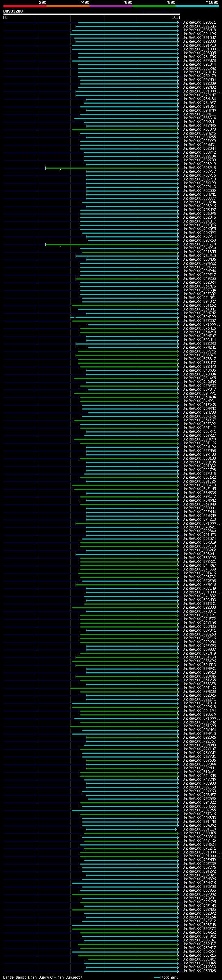Select hit UniRef100_B6U2D4
Viewport: 222px width, 980px height.
[x=199, y=202]
